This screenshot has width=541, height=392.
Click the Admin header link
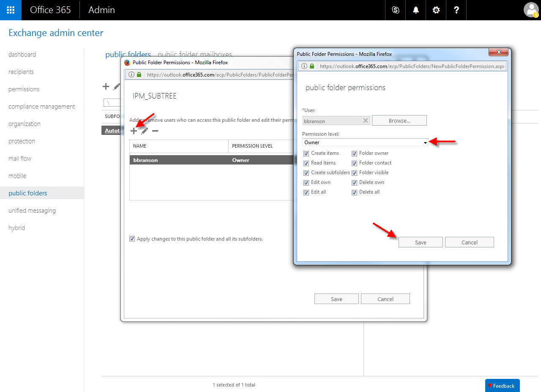[x=101, y=10]
